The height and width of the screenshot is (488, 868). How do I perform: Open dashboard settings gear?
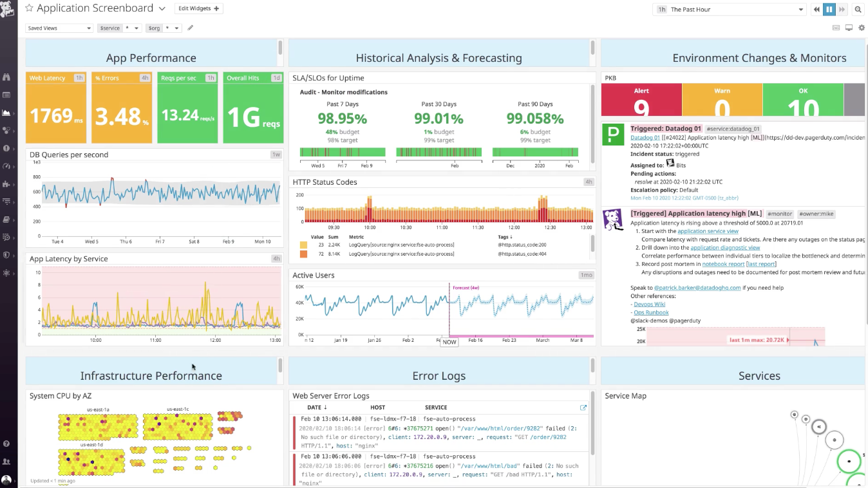pos(862,28)
